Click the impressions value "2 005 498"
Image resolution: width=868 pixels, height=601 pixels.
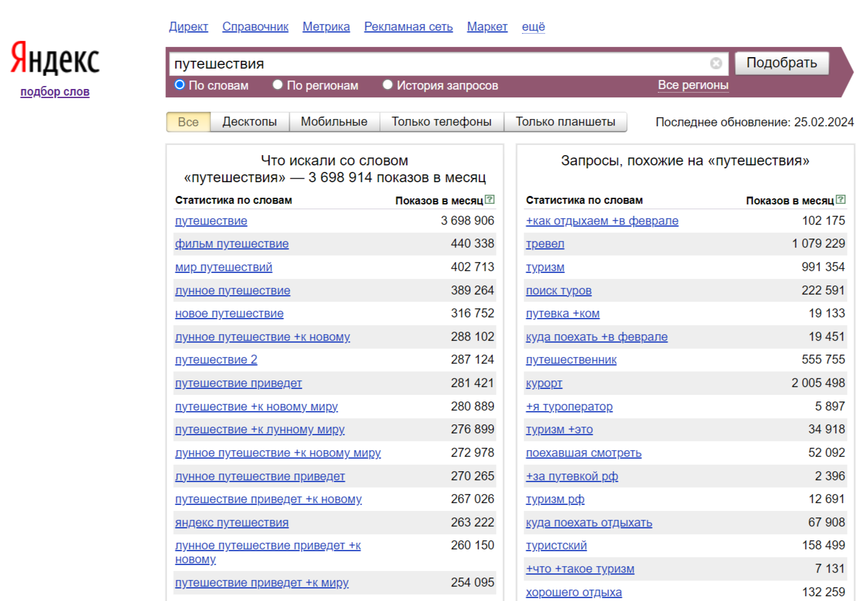point(818,383)
